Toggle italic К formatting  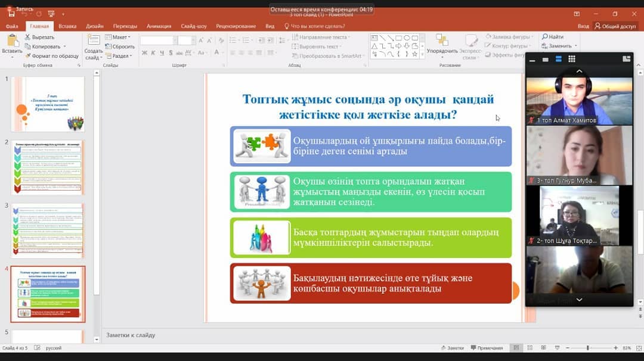click(153, 53)
